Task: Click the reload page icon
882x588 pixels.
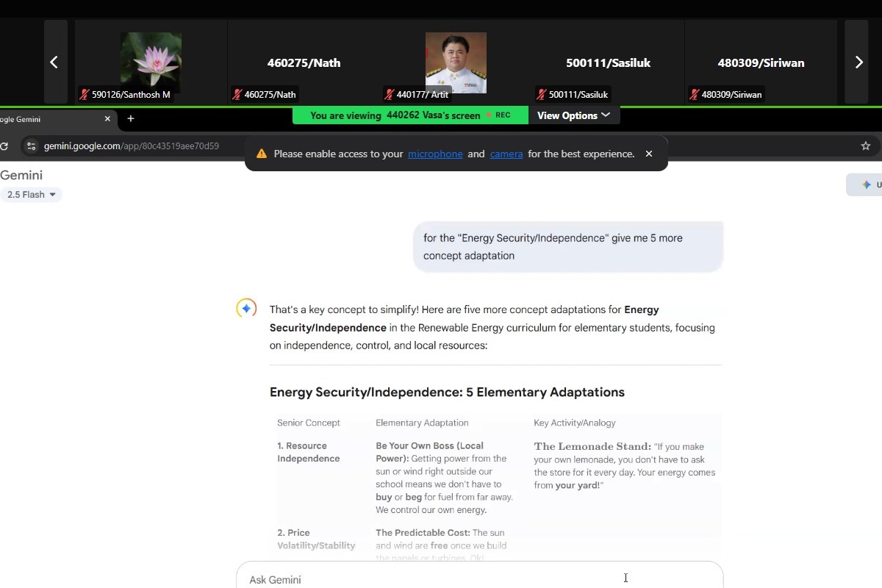Action: [4, 146]
